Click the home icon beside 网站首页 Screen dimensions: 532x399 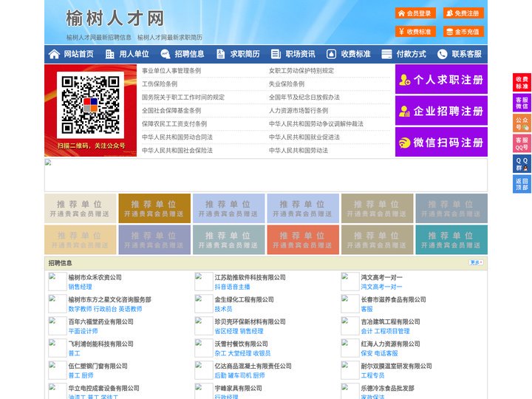(54, 54)
